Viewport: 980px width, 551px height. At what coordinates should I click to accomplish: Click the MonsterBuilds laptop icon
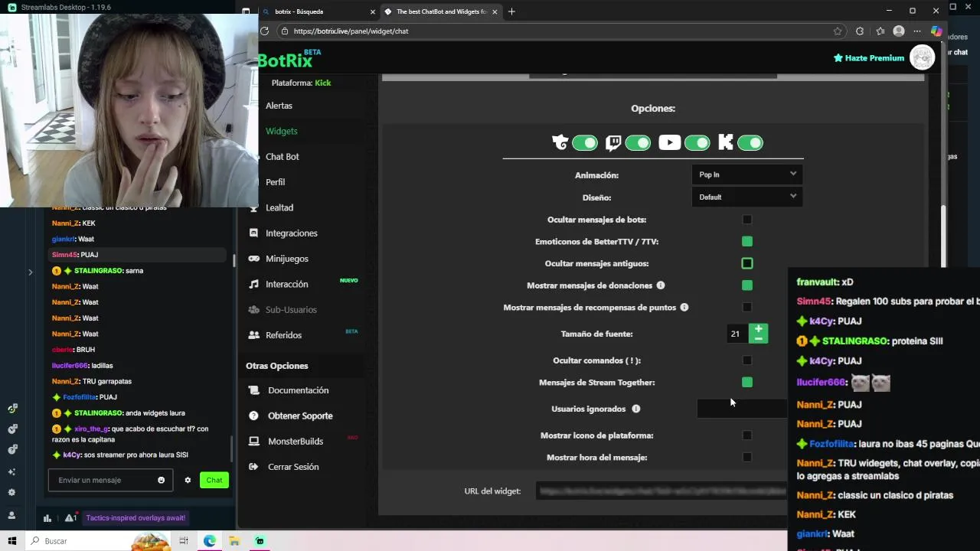(x=253, y=442)
